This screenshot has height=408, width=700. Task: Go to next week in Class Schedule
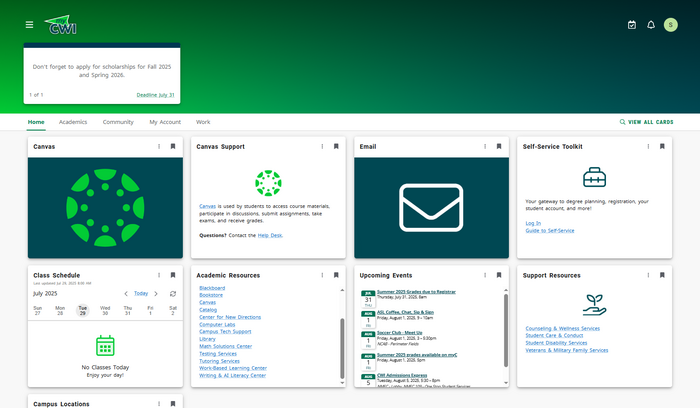156,294
